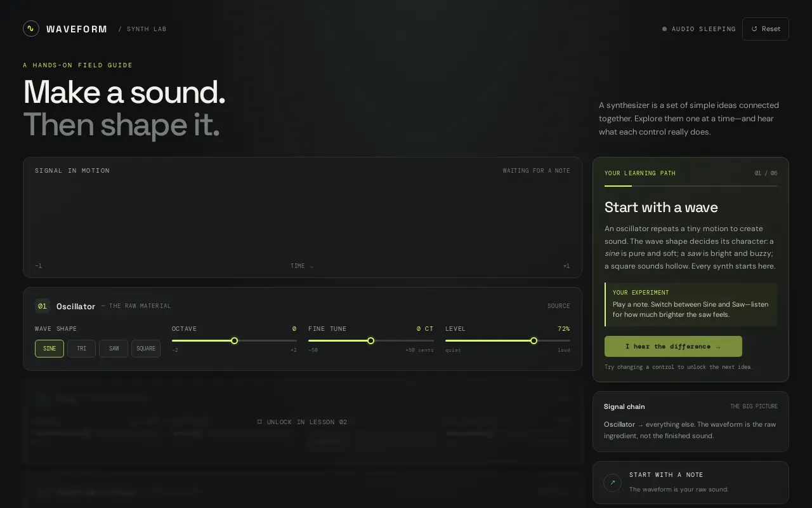The image size is (812, 508).
Task: Click the 'WAITING FOR A NOTE' status text
Action: (x=537, y=171)
